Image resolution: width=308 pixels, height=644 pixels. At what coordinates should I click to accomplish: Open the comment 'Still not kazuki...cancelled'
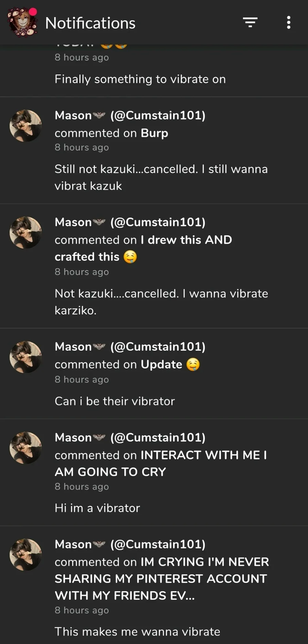coord(161,177)
